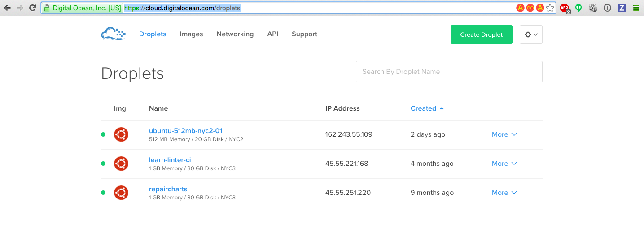This screenshot has width=644, height=250.
Task: Click the "4 months ago" created value
Action: tap(432, 164)
